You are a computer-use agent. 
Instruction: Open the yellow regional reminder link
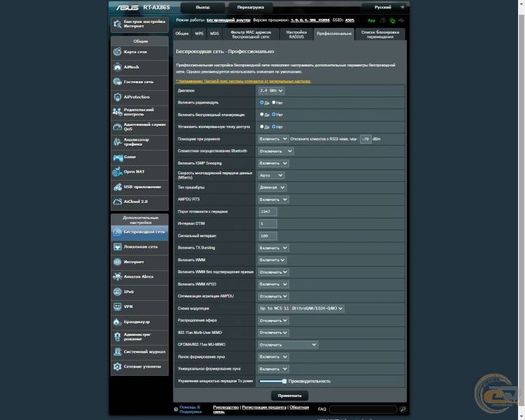point(244,81)
